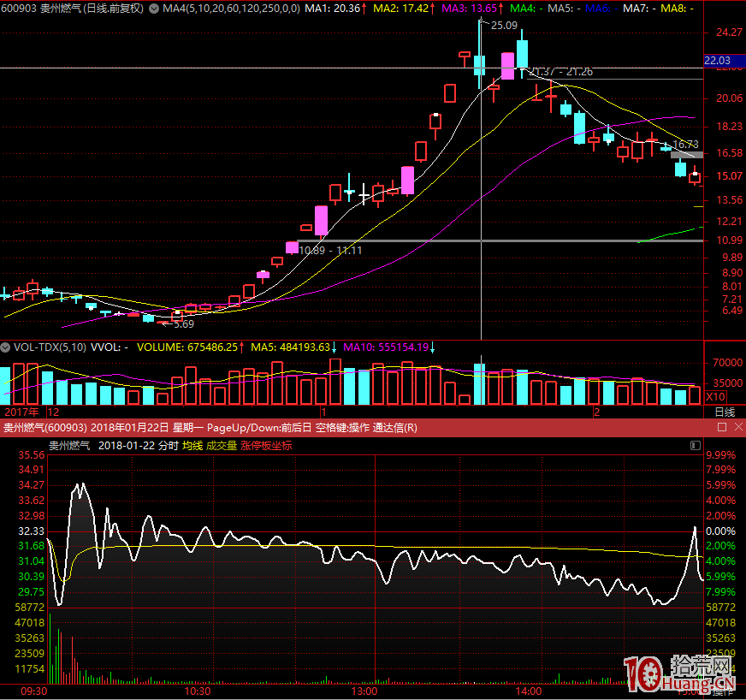Click the 22.03 crosshair price tag
The image size is (746, 700).
tap(725, 61)
